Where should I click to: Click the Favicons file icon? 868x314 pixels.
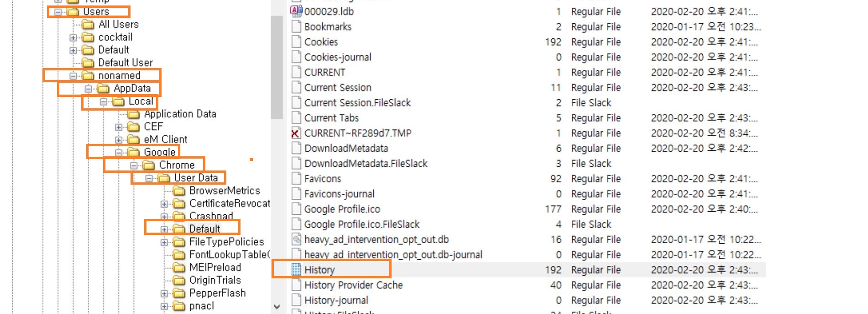pos(296,179)
